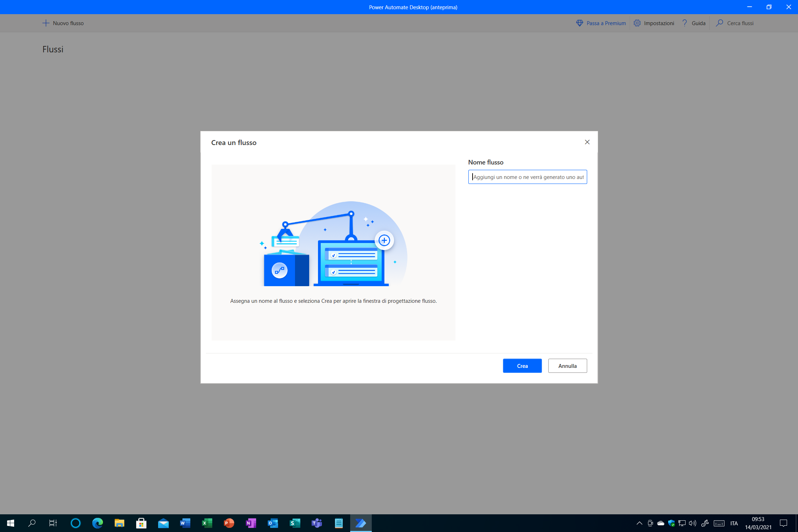Click the Cerca flussi magnifier icon
The height and width of the screenshot is (532, 798).
(719, 23)
